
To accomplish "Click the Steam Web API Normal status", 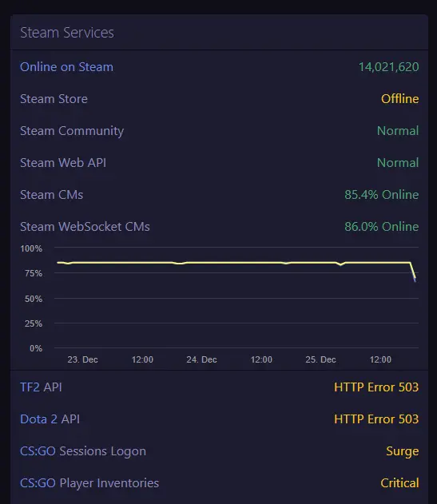I will [x=398, y=163].
